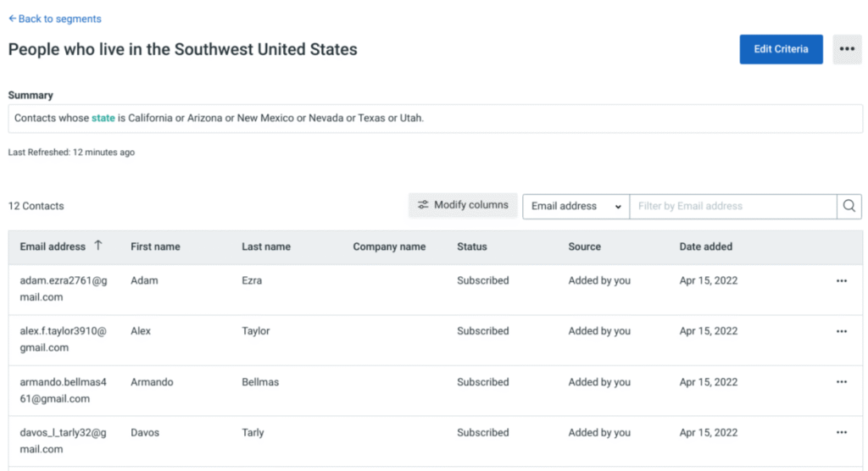Sort by Date added column header
Screen dimensions: 868x471
(x=705, y=247)
